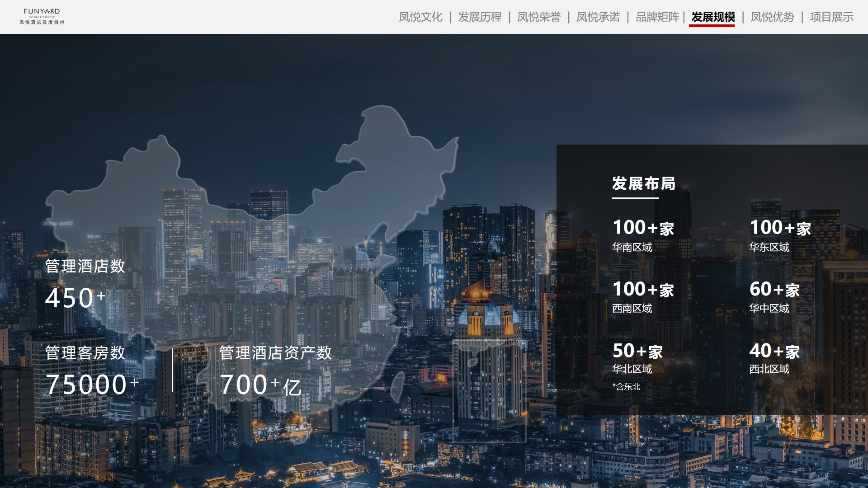Navigate to the 凤悦优势 tab

pyautogui.click(x=772, y=17)
